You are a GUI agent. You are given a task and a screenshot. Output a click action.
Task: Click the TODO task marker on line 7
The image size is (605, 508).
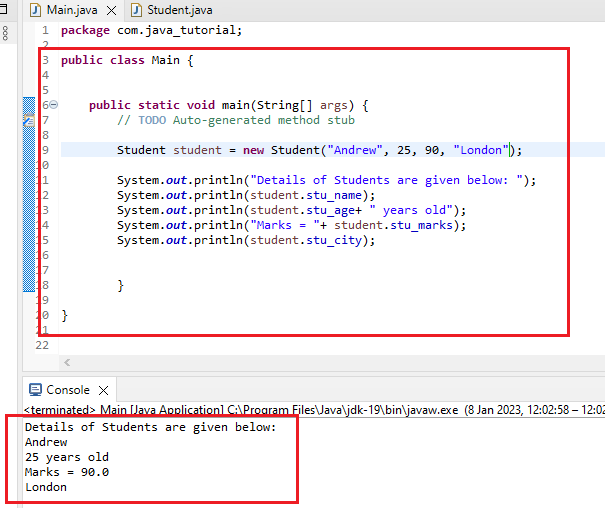pos(29,120)
